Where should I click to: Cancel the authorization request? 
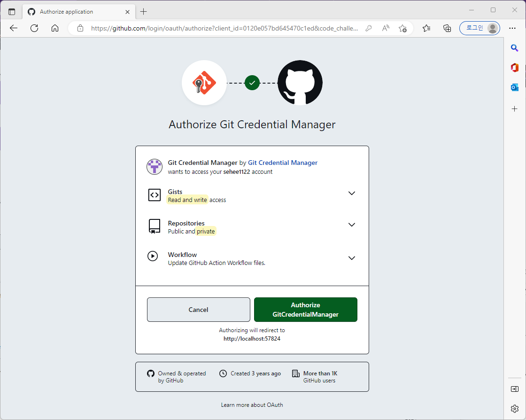click(199, 310)
